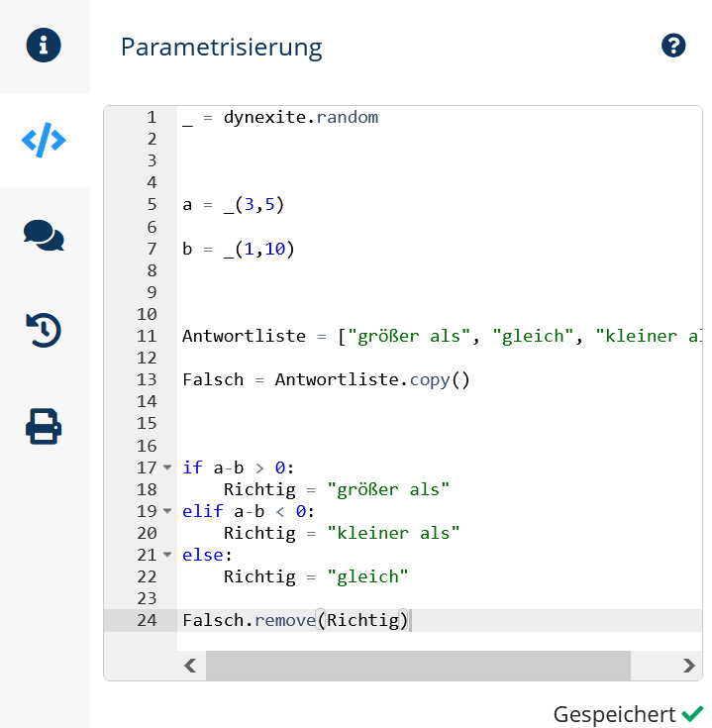Open the comments speech bubbles icon

pos(44,236)
